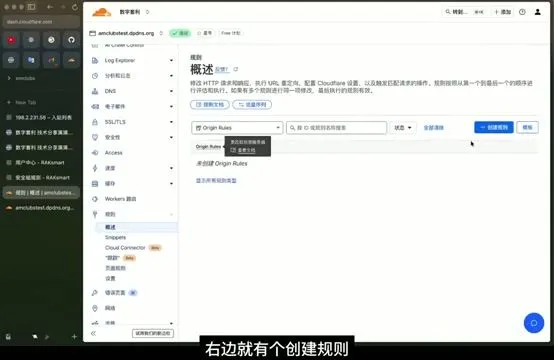Select the 概述 sidebar sub-item
Image resolution: width=554 pixels, height=360 pixels.
136,227
